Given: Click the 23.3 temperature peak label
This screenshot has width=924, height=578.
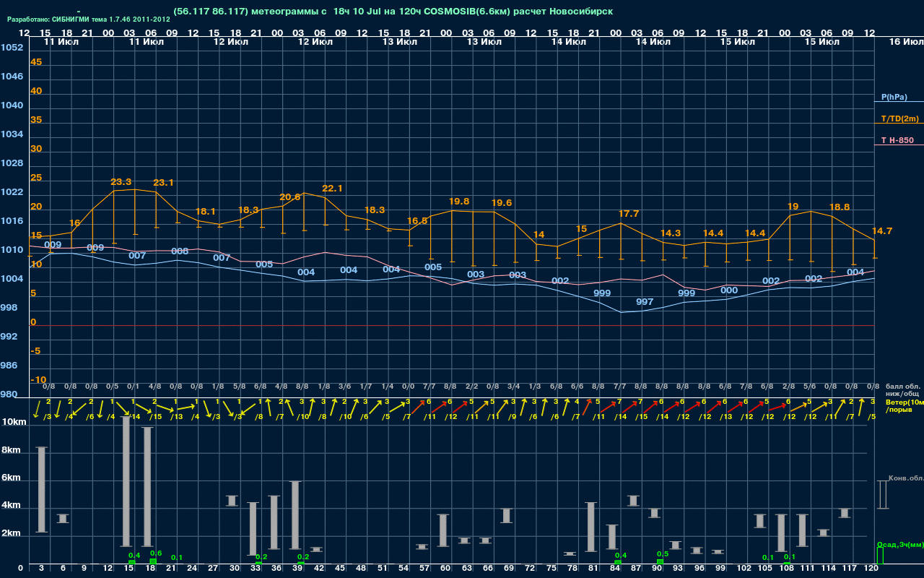Looking at the screenshot, I should (121, 182).
